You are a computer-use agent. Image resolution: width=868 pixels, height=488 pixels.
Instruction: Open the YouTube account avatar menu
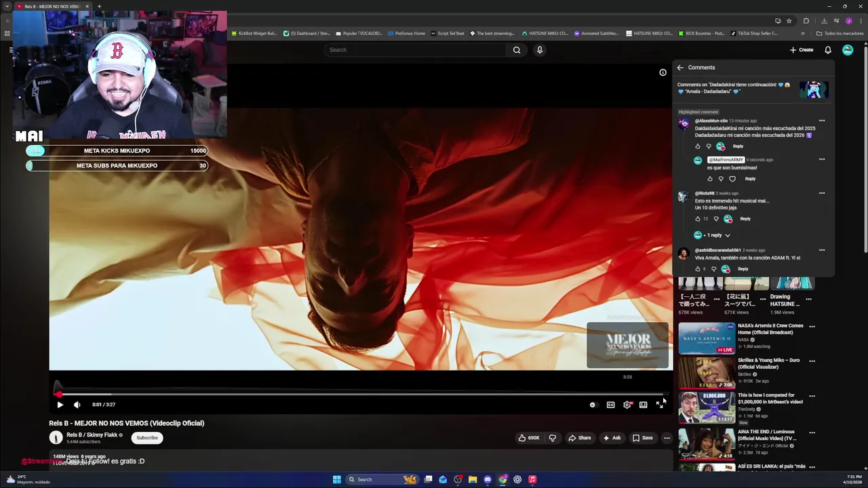(848, 49)
